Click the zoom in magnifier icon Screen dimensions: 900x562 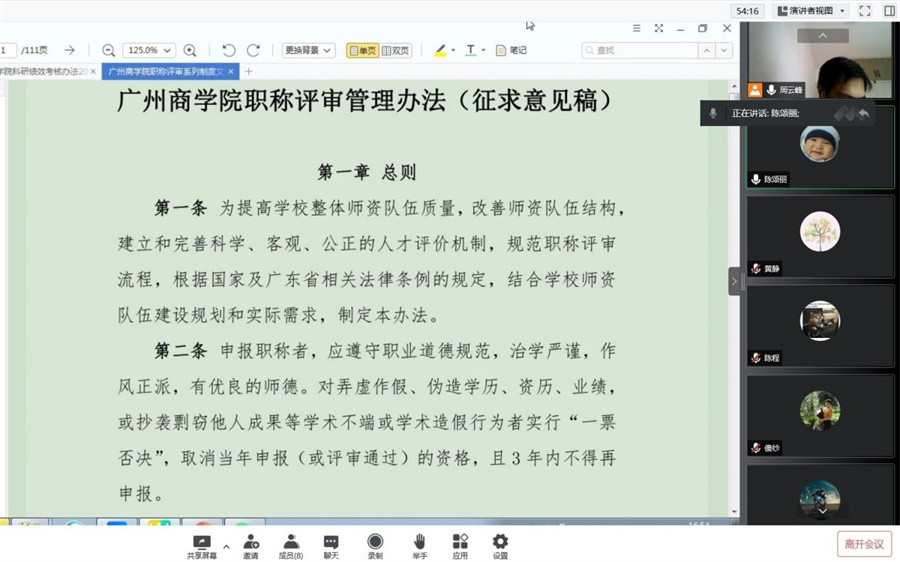click(x=190, y=50)
